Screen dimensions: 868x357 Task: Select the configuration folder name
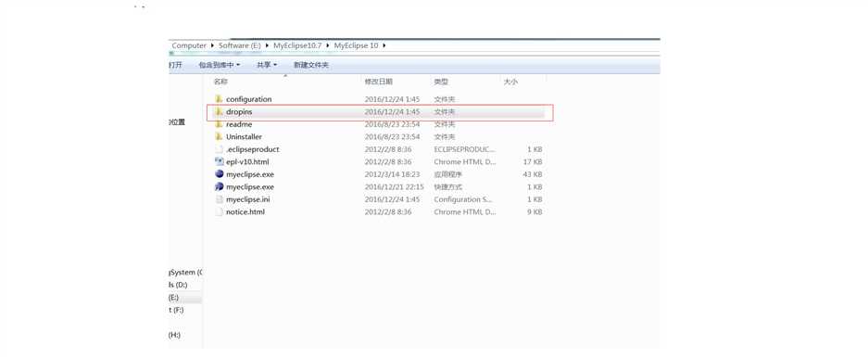(249, 99)
